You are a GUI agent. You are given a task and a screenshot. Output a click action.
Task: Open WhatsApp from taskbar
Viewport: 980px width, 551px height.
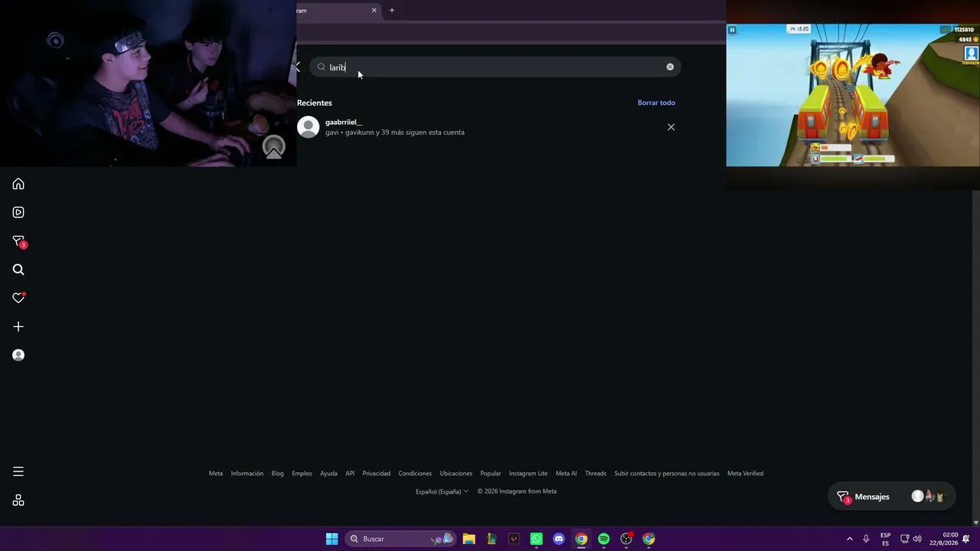[x=536, y=539]
